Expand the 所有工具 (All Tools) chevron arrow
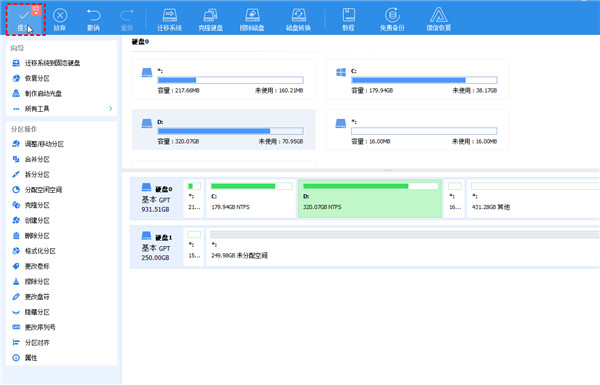The height and width of the screenshot is (385, 600). [111, 109]
